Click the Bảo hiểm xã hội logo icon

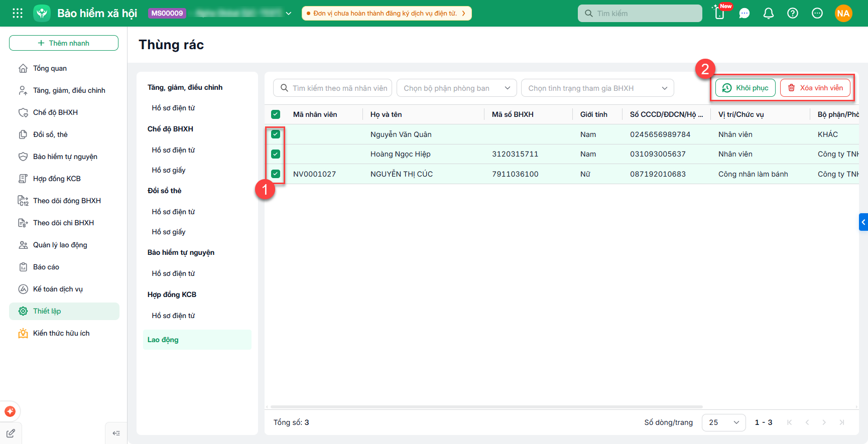[42, 13]
